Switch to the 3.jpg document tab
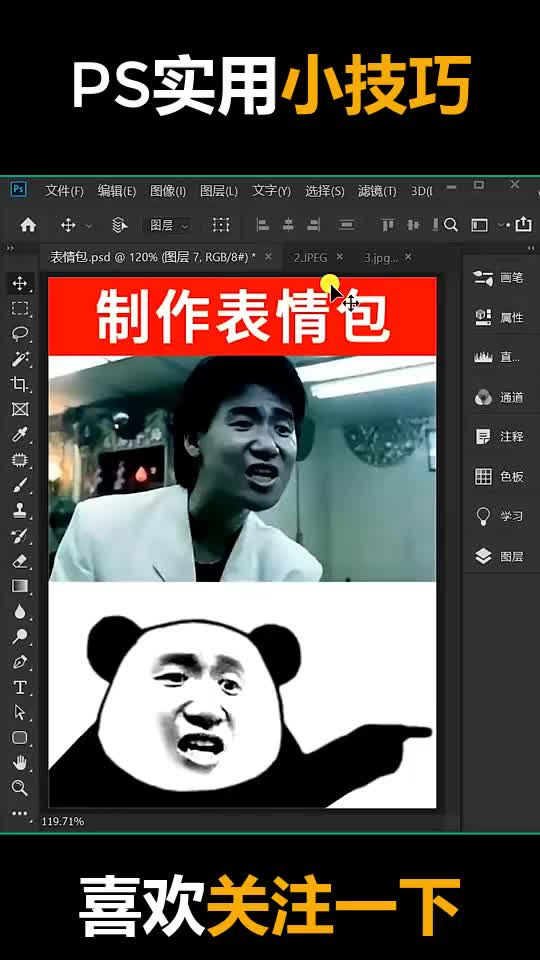Screen dimensions: 540x960 (x=381, y=257)
